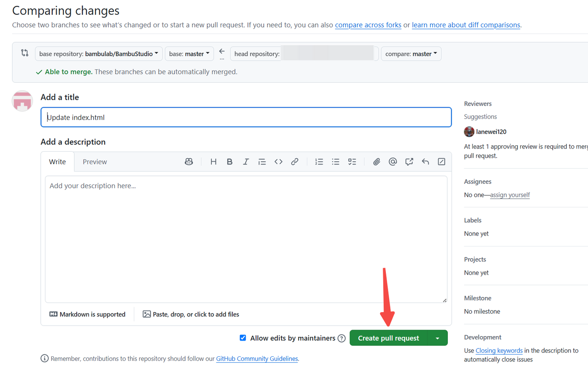Click the assign yourself link
The image size is (588, 366).
point(510,195)
